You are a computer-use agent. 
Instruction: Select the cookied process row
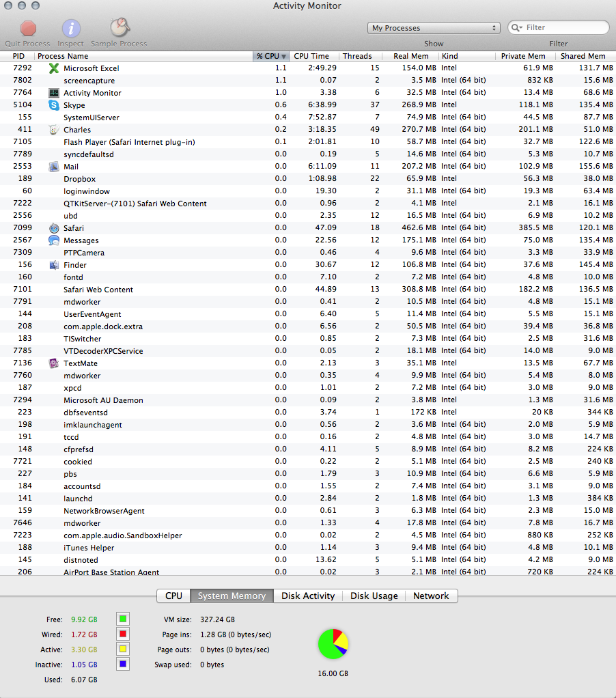(x=308, y=462)
